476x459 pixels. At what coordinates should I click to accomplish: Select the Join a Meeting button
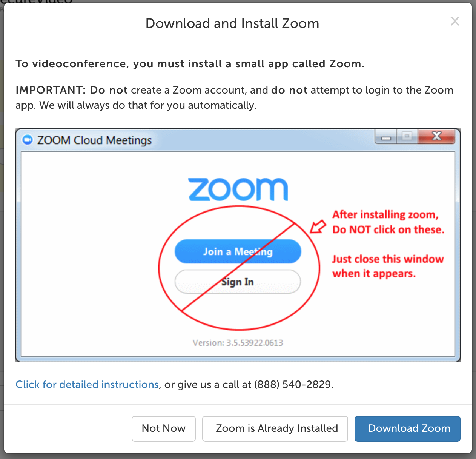coord(238,251)
